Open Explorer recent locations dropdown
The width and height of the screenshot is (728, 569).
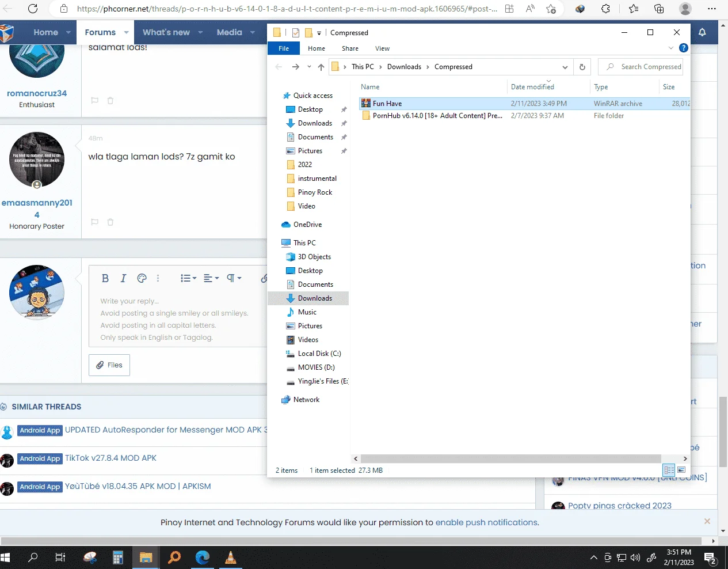click(309, 67)
